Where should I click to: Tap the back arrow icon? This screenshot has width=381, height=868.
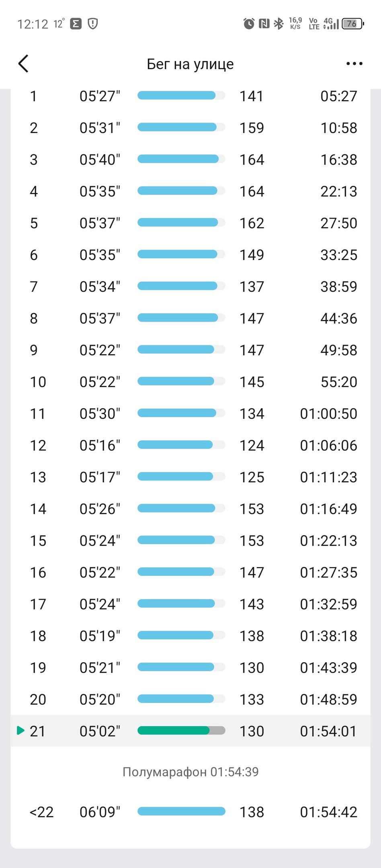pyautogui.click(x=23, y=63)
